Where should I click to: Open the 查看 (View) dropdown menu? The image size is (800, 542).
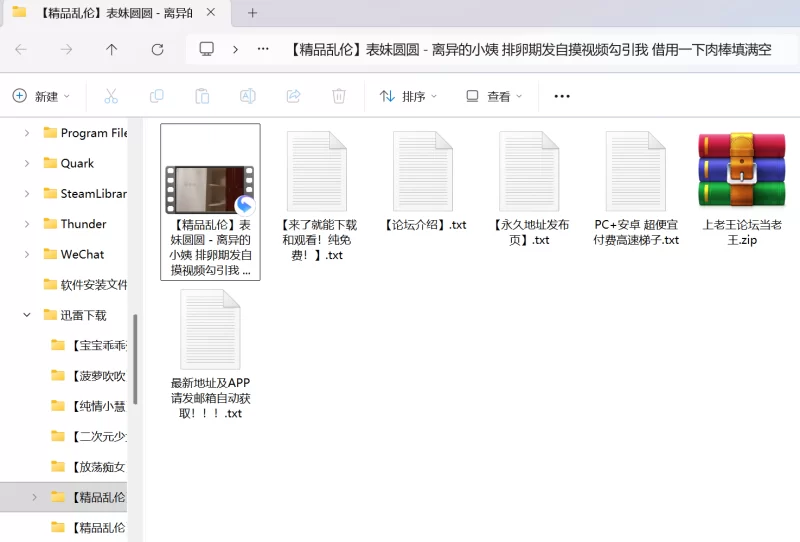[493, 96]
